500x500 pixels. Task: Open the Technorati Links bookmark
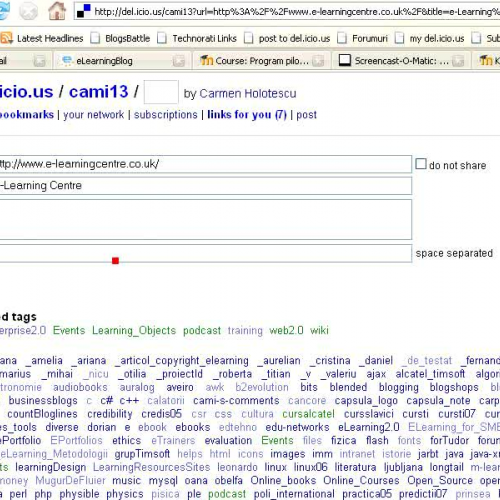pyautogui.click(x=204, y=39)
